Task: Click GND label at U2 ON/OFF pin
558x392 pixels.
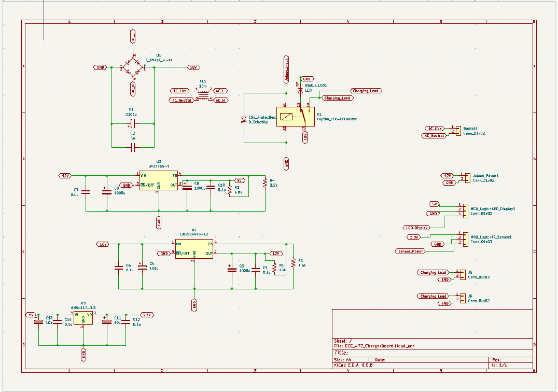Action: pos(126,185)
